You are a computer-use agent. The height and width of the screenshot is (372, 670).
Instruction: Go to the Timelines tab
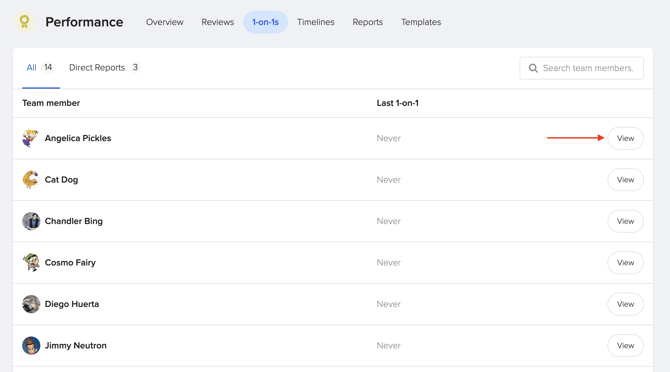pyautogui.click(x=316, y=22)
